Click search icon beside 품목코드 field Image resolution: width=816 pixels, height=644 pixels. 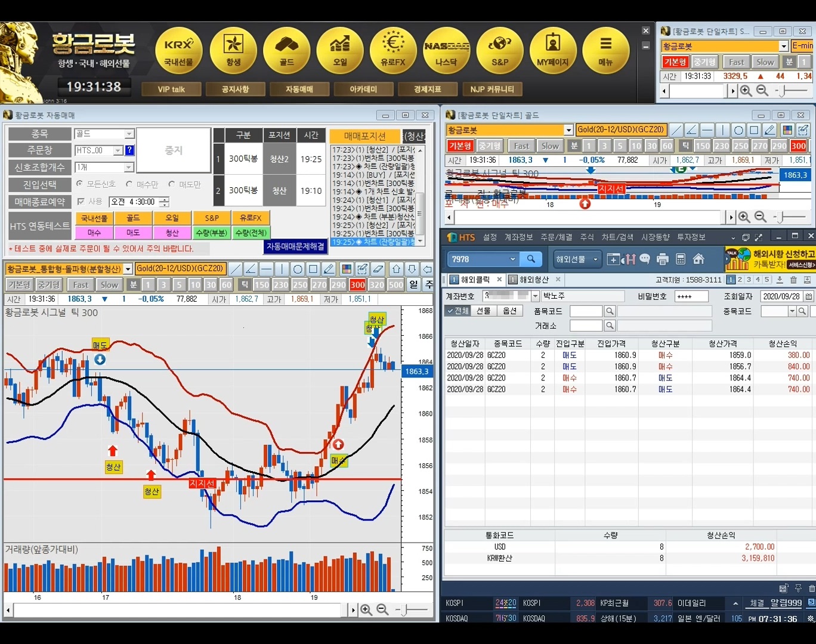[x=610, y=311]
